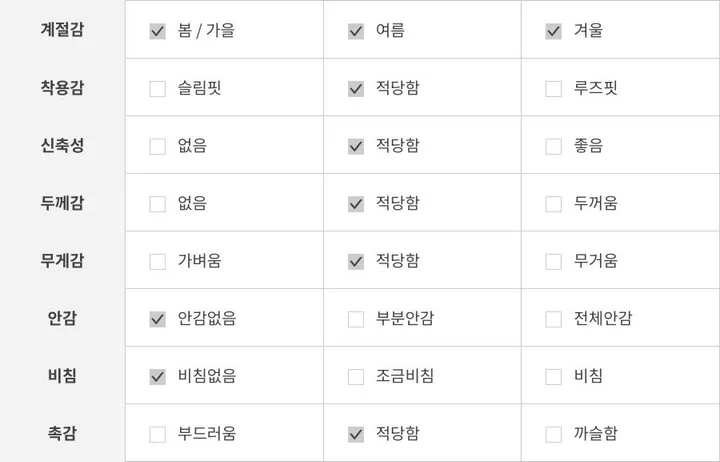Check the 조금비침 checkbox
The image size is (720, 462).
coord(356,377)
